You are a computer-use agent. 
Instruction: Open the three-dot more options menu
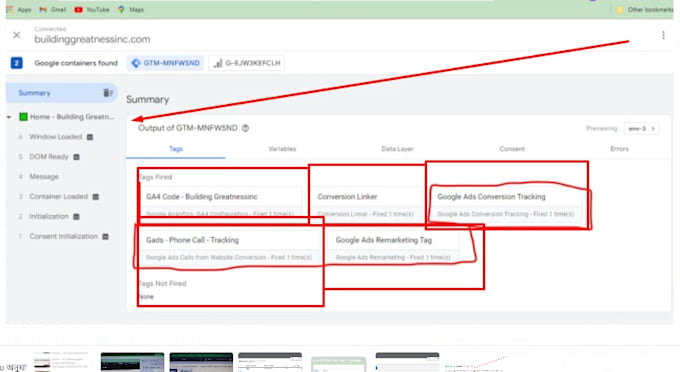pos(663,35)
